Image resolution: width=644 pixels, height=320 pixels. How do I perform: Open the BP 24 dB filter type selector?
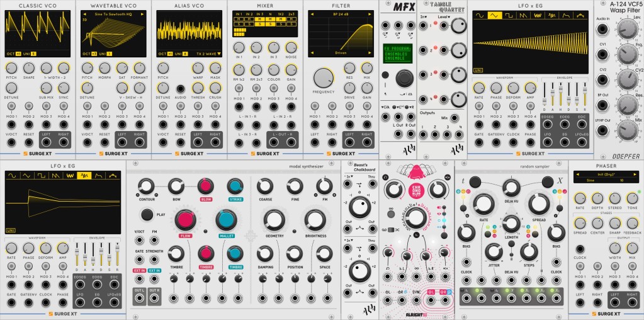(x=341, y=13)
